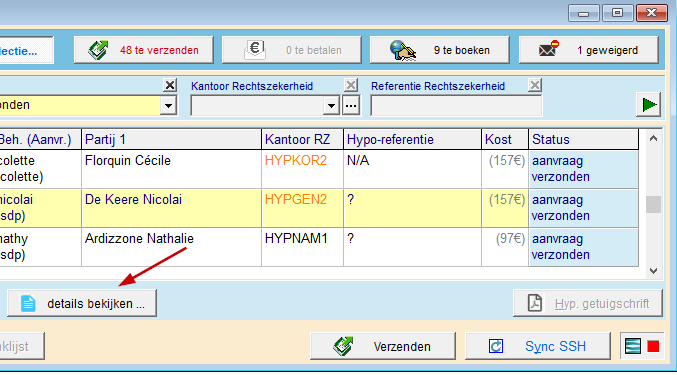Click the '48 te verzenden' green arrow icon

98,50
